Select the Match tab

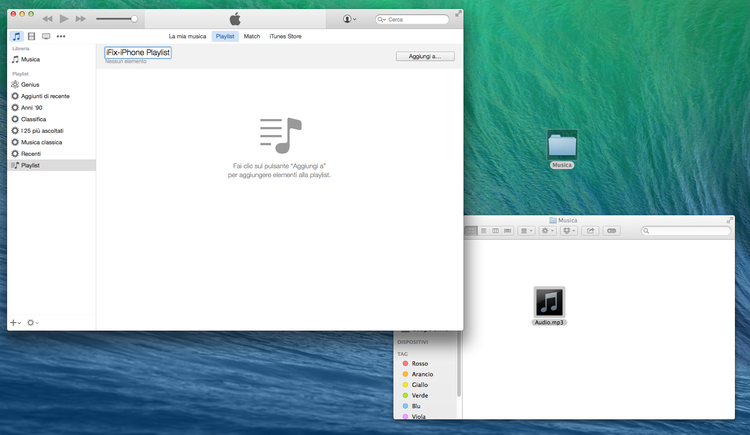click(x=252, y=36)
